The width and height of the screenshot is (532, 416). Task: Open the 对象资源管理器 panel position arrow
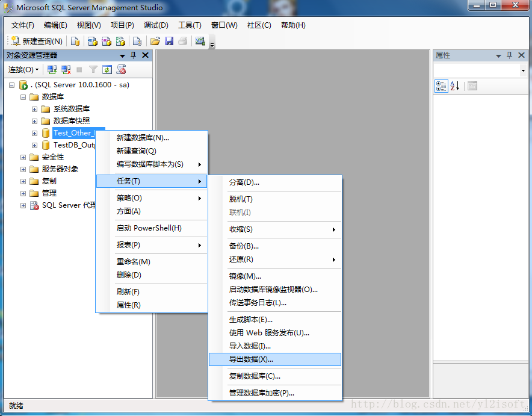point(123,55)
